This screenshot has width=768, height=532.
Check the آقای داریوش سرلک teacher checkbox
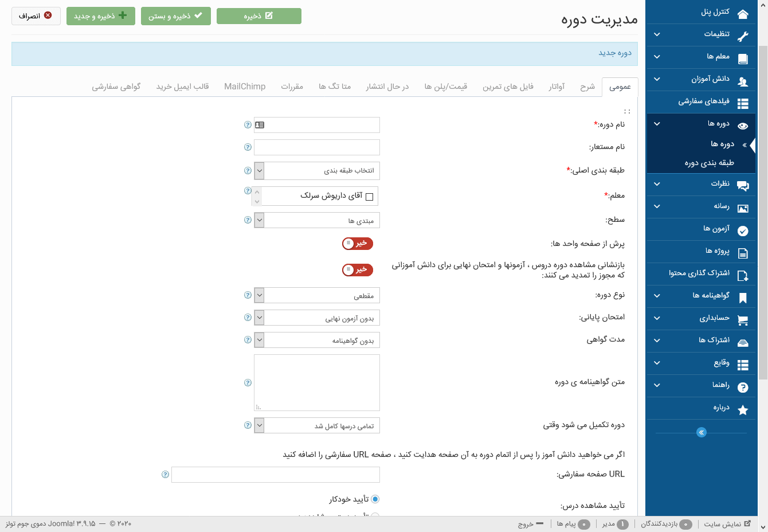tap(369, 197)
